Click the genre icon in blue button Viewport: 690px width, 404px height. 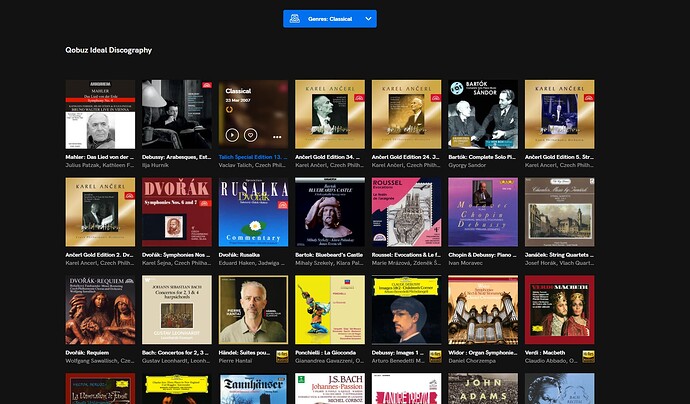(296, 18)
